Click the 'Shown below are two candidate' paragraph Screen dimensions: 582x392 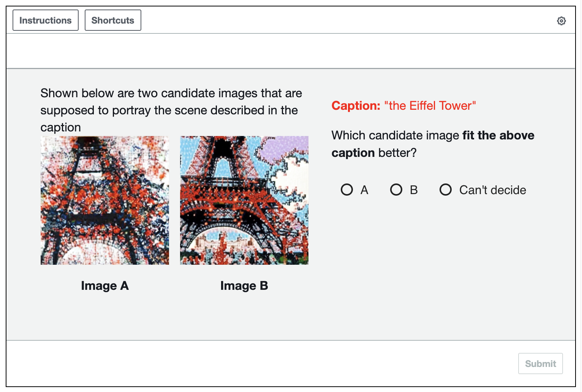[171, 110]
